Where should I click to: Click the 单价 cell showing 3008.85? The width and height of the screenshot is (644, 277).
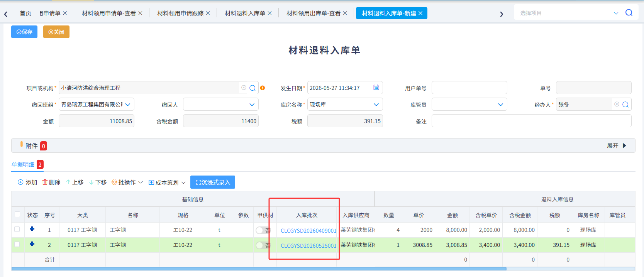[x=419, y=245]
